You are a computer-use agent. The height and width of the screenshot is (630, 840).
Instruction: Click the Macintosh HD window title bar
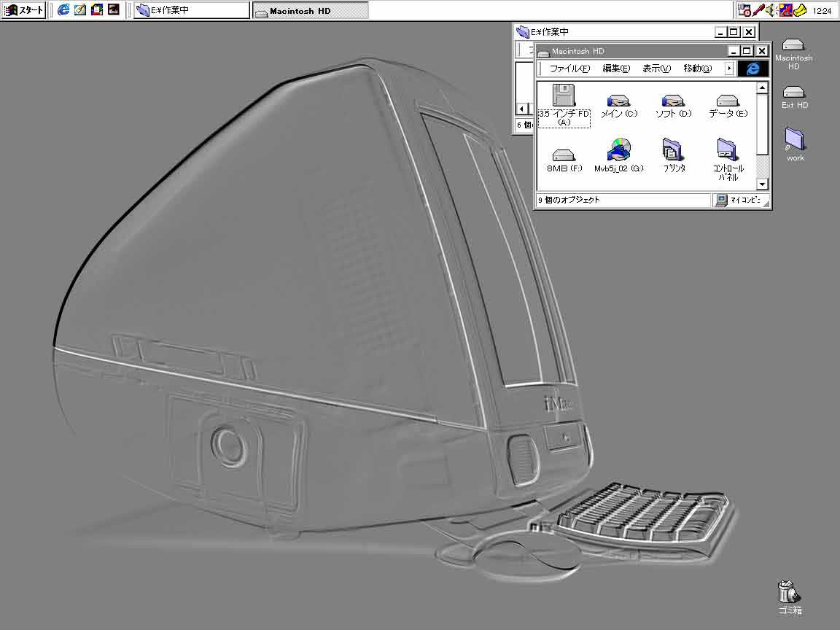point(632,52)
